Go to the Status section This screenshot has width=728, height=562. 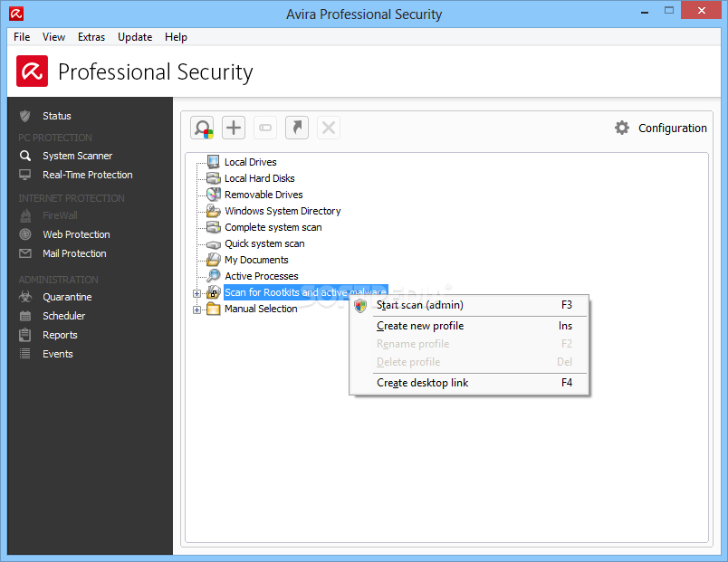57,116
